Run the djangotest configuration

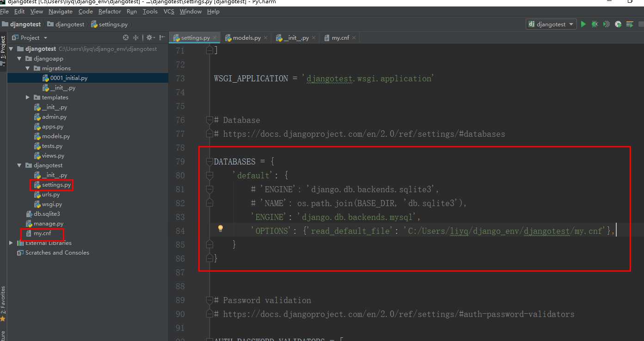point(583,24)
